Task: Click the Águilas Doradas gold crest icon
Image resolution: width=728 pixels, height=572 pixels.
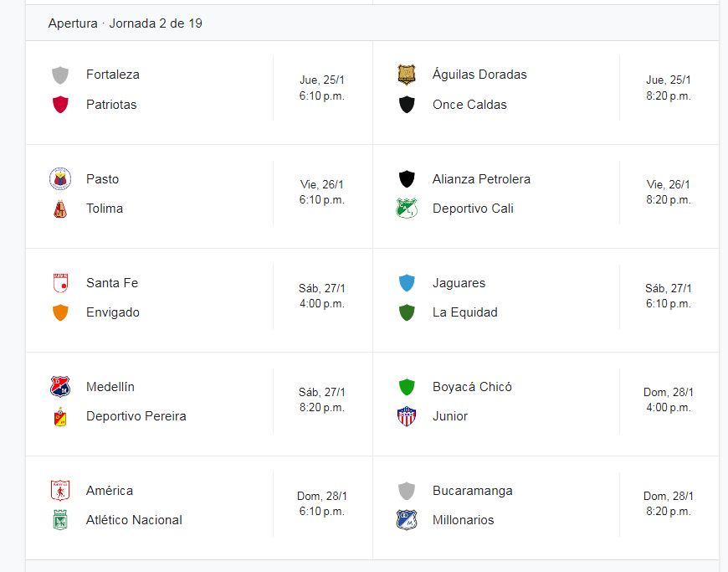Action: (406, 75)
